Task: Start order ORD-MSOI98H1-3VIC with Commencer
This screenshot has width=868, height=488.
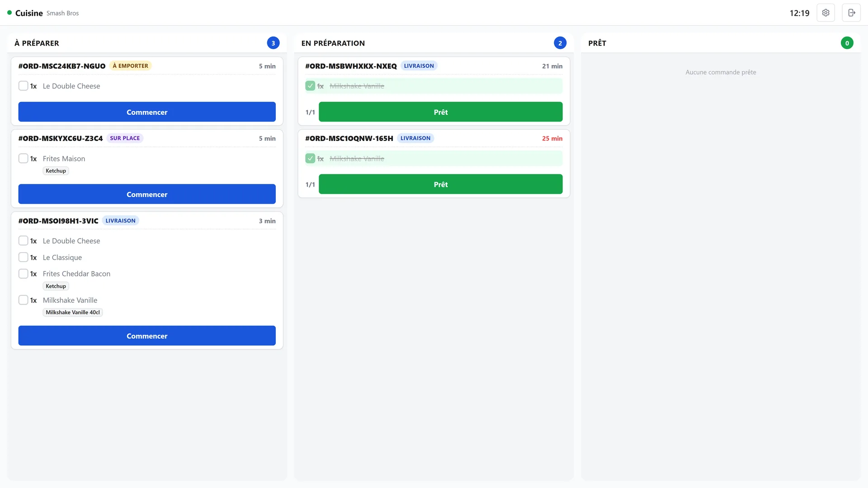Action: click(x=147, y=336)
